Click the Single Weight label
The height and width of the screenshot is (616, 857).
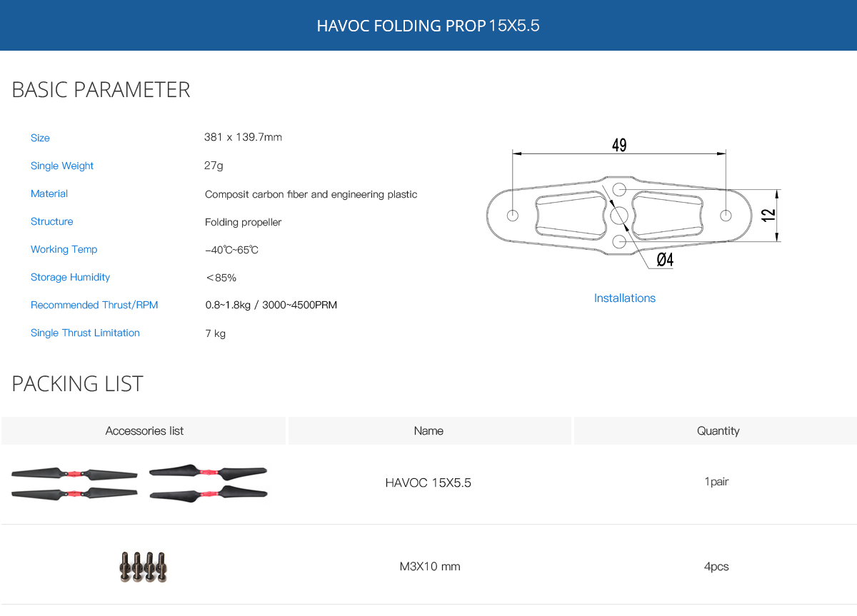[x=62, y=166]
